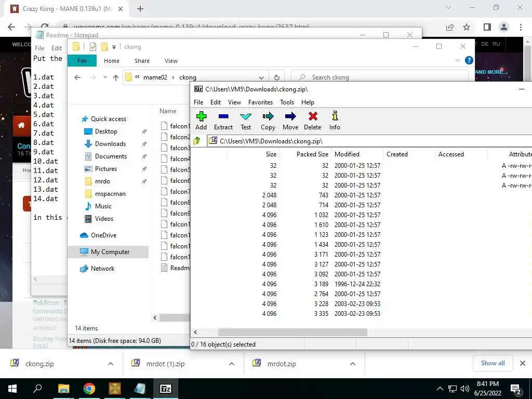The image size is (532, 399).
Task: Expand the Explorer ribbon with the chevron
Action: tap(457, 60)
